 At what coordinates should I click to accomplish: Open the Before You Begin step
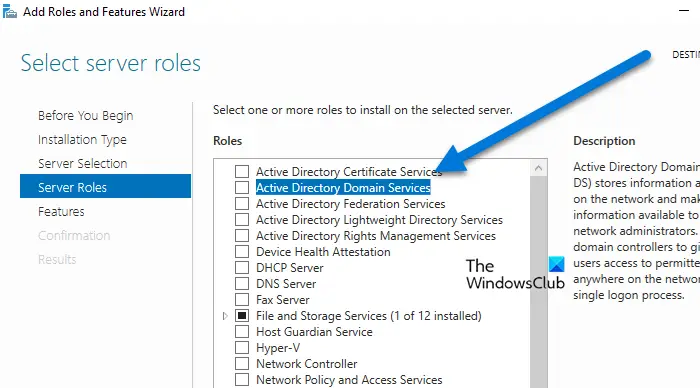(86, 116)
